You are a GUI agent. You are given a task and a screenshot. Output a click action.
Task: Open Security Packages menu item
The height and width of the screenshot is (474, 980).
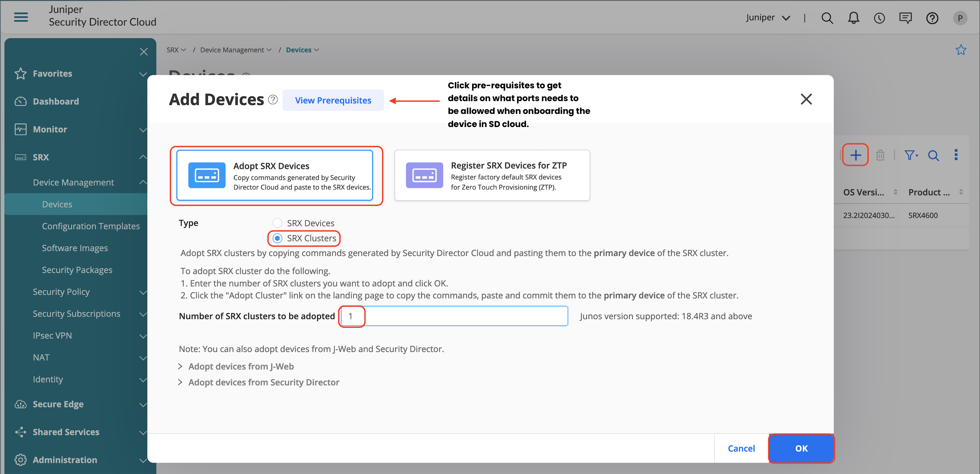click(77, 270)
